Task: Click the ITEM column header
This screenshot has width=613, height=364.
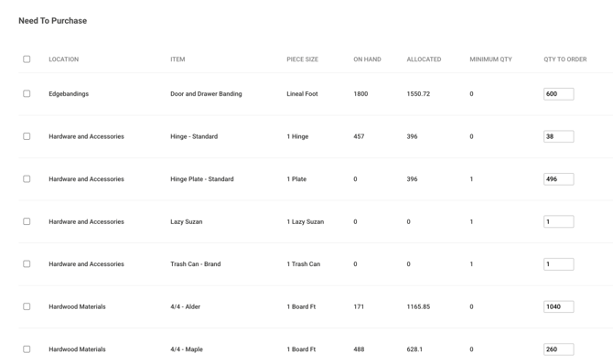Action: tap(177, 59)
